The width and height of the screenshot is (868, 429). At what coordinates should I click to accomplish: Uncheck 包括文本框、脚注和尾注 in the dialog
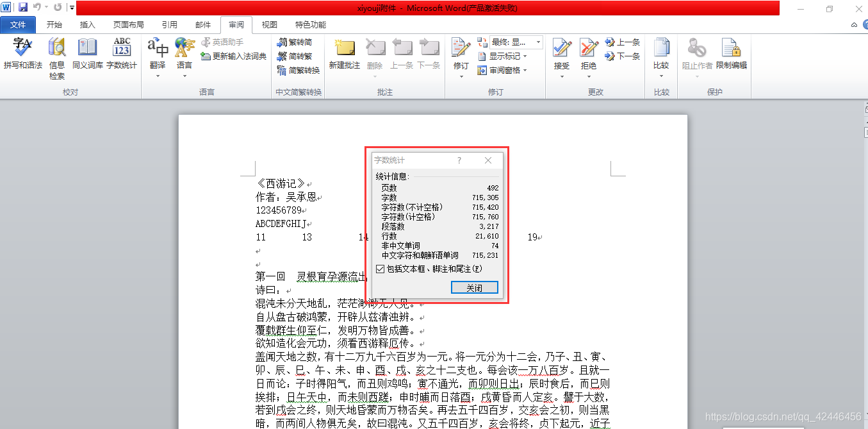pos(381,269)
